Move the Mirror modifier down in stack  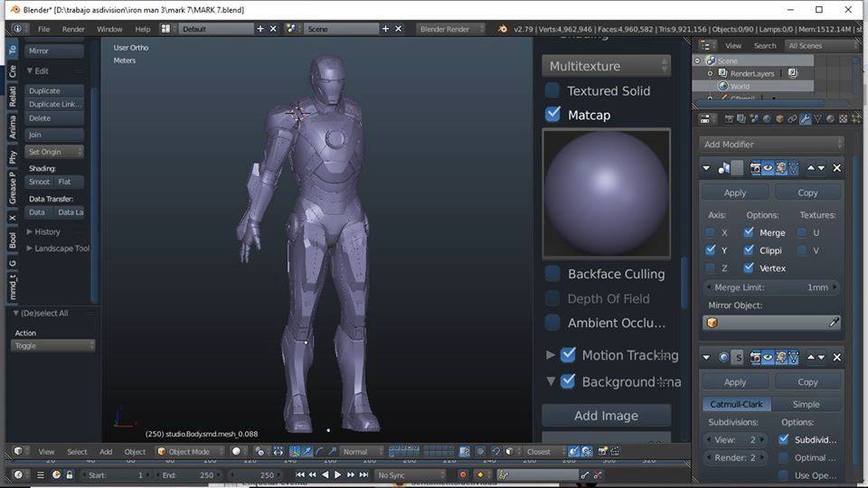821,168
